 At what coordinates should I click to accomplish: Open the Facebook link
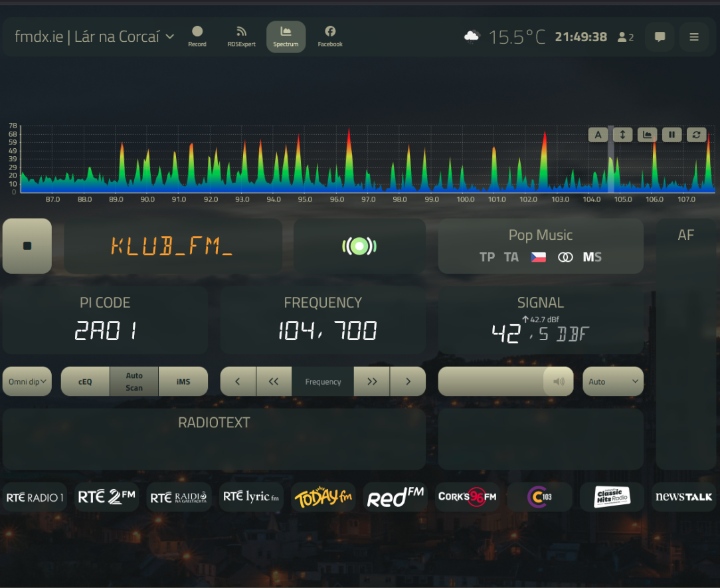330,37
